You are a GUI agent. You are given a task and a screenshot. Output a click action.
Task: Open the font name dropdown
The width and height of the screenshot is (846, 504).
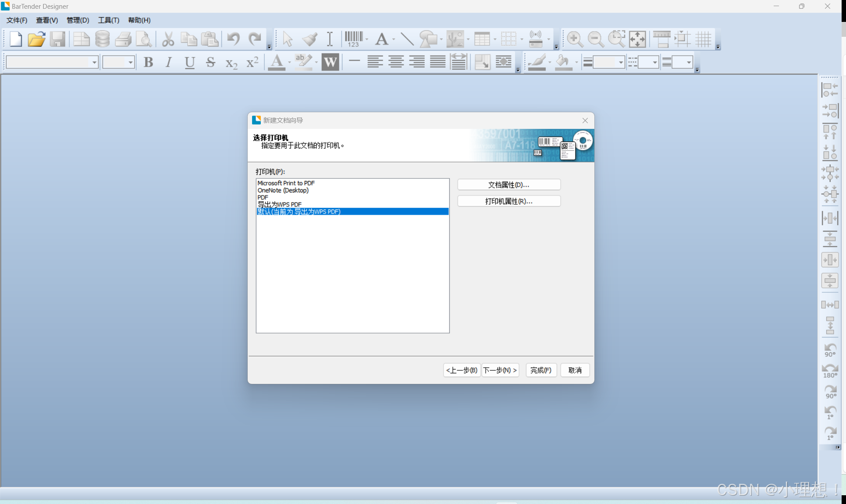click(x=94, y=62)
